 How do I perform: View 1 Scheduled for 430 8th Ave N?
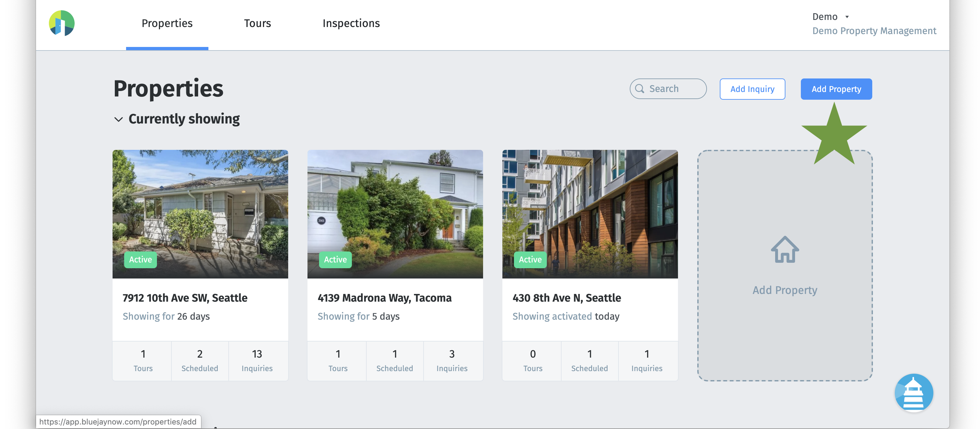589,361
